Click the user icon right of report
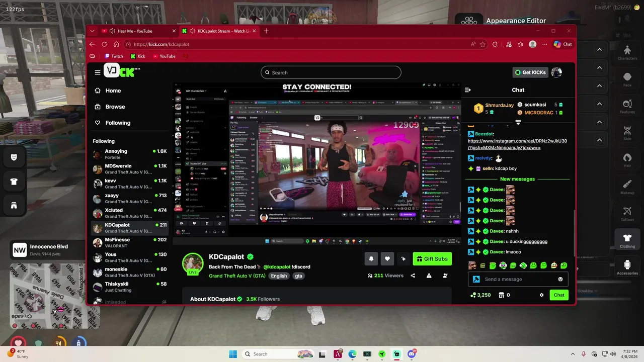 [445, 276]
